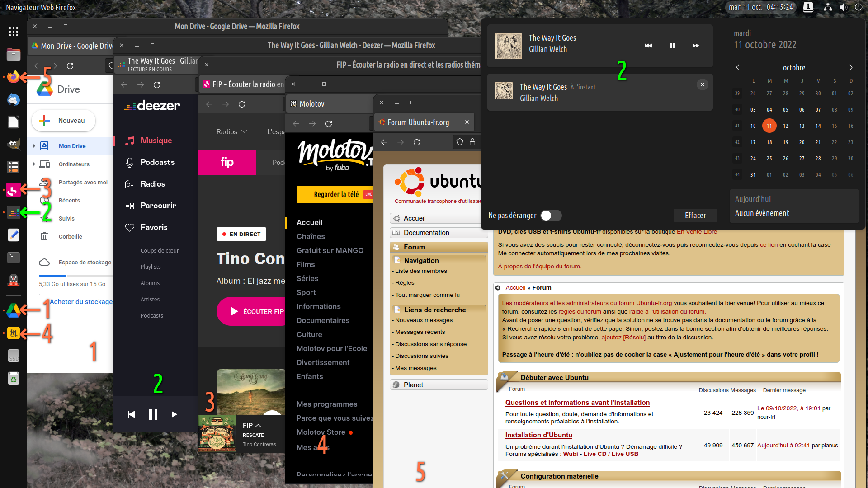The width and height of the screenshot is (868, 488).
Task: Select 25 October in the calendar
Action: (769, 159)
